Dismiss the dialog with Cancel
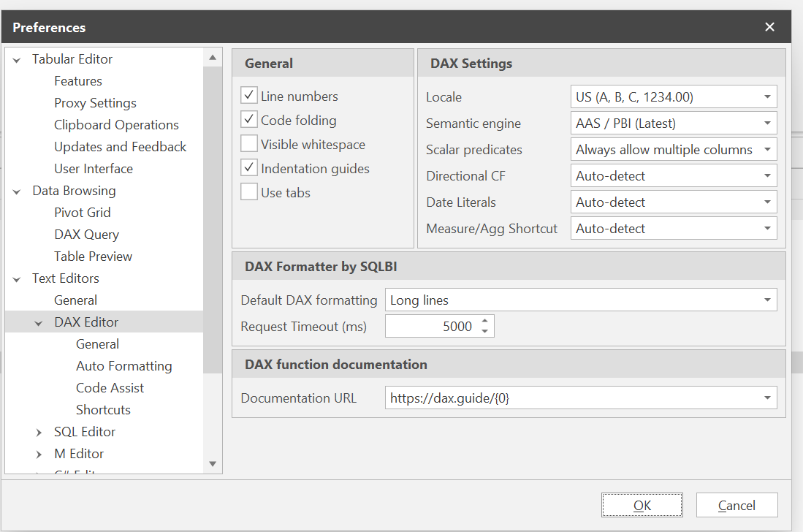 [x=737, y=504]
